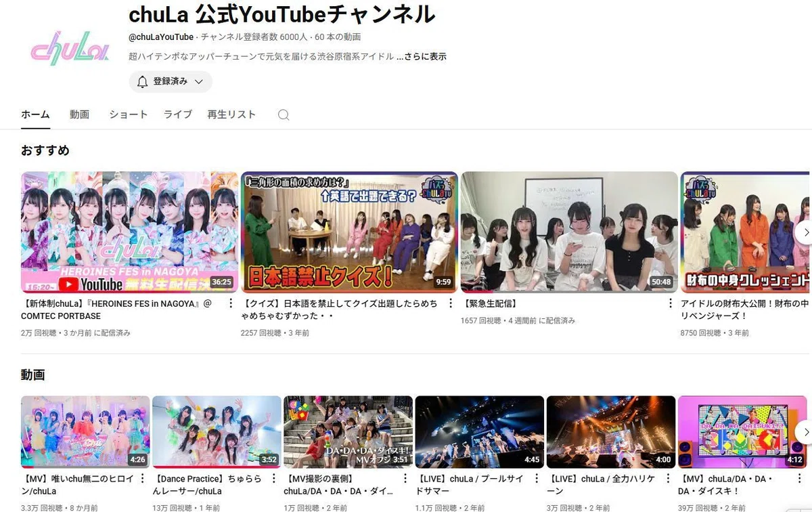Open 唯いchu無二のヒロイン MV thumbnail

[x=85, y=432]
